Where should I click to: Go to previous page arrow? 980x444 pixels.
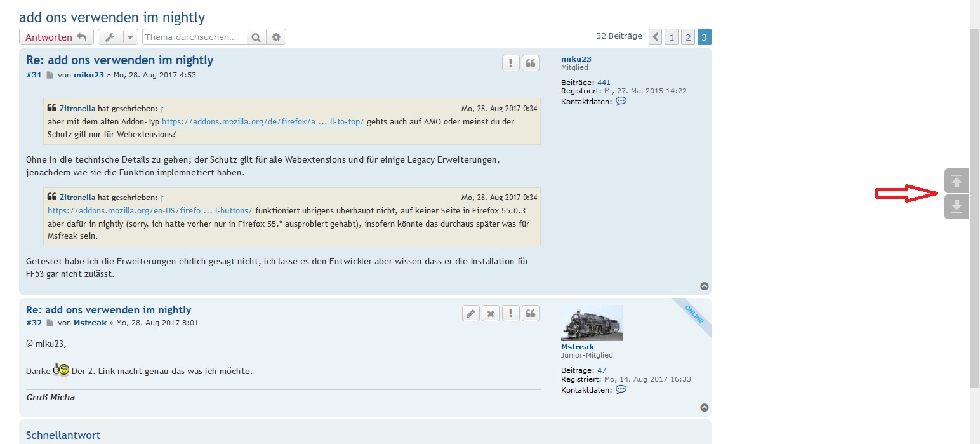(x=656, y=37)
